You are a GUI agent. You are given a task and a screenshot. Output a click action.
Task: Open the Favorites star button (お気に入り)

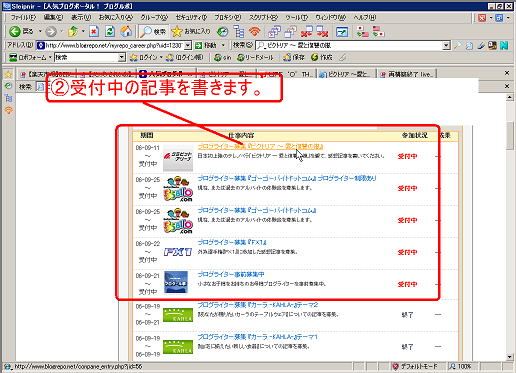191,32
